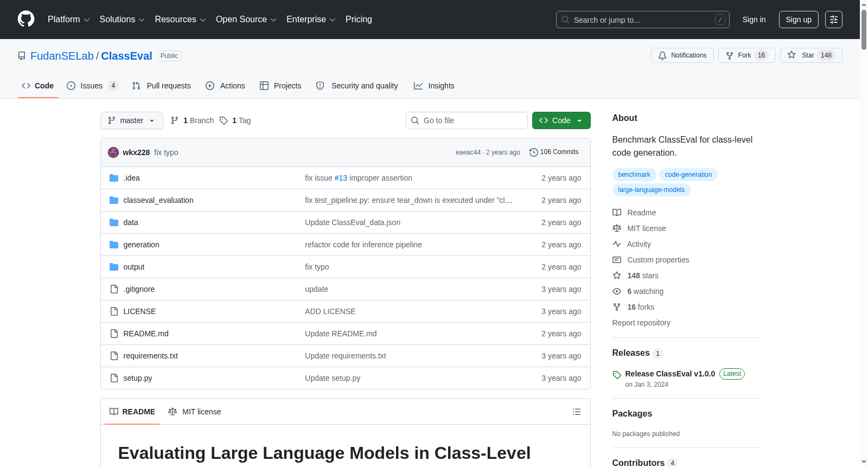Click the .gitignore file icon
The image size is (868, 467).
114,289
